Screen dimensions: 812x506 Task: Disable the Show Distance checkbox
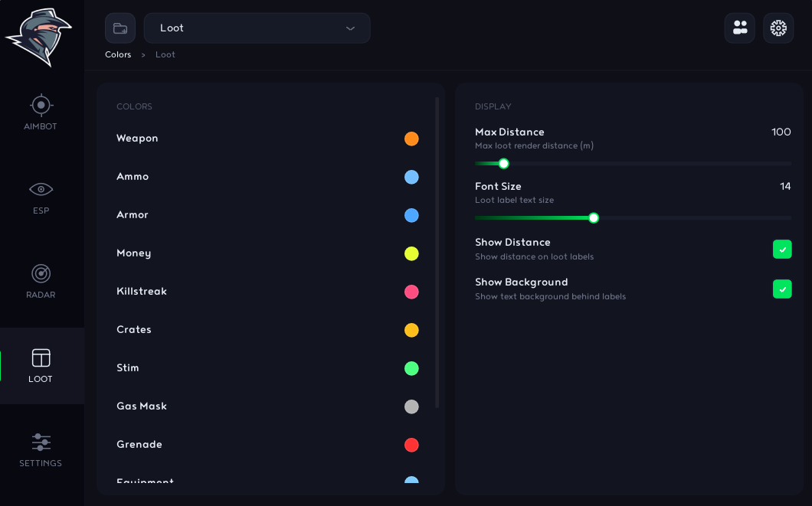pos(782,250)
